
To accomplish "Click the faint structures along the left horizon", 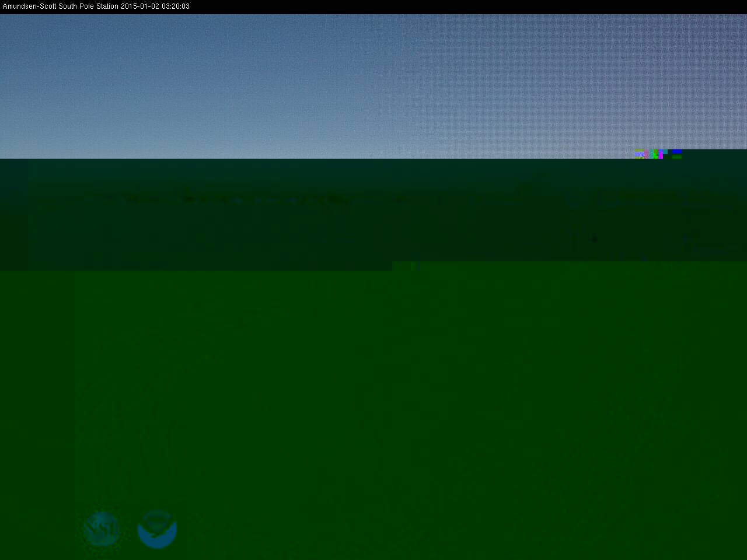I will pyautogui.click(x=187, y=198).
